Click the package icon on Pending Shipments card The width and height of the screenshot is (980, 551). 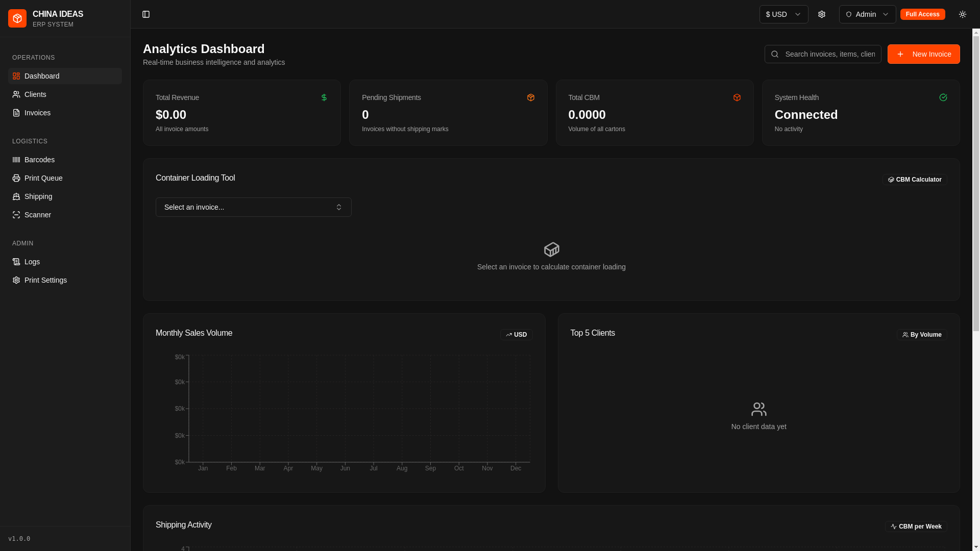tap(531, 97)
